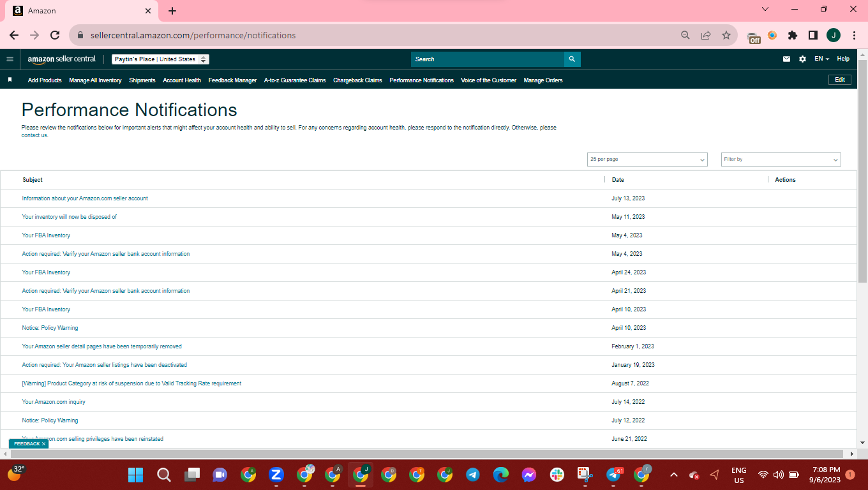Viewport: 868px width, 490px height.
Task: Click the extension icon labeled Off
Action: tap(754, 37)
